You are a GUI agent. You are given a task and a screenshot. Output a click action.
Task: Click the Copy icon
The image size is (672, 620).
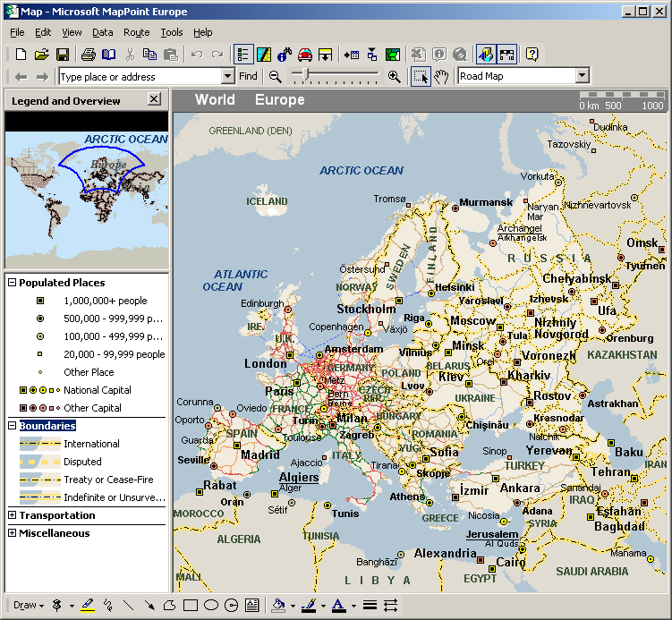click(x=150, y=55)
